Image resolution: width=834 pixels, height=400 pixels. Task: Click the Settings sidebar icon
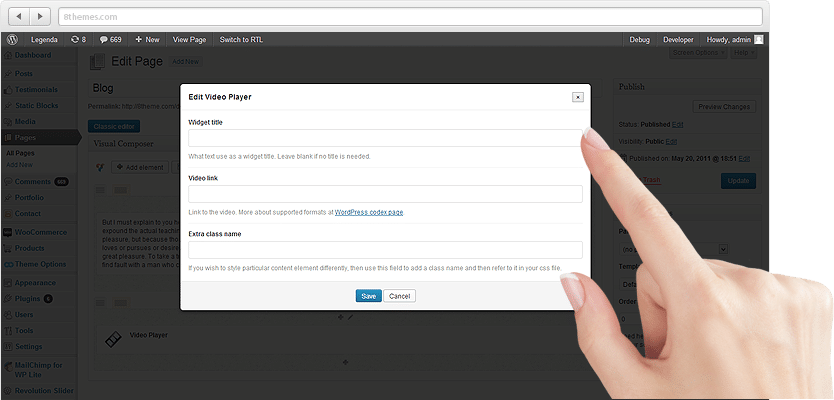(x=7, y=347)
